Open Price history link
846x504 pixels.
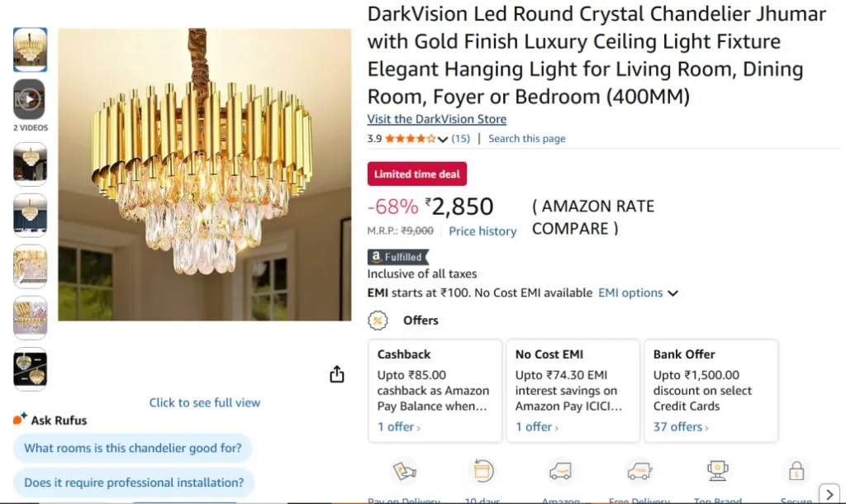pos(482,231)
